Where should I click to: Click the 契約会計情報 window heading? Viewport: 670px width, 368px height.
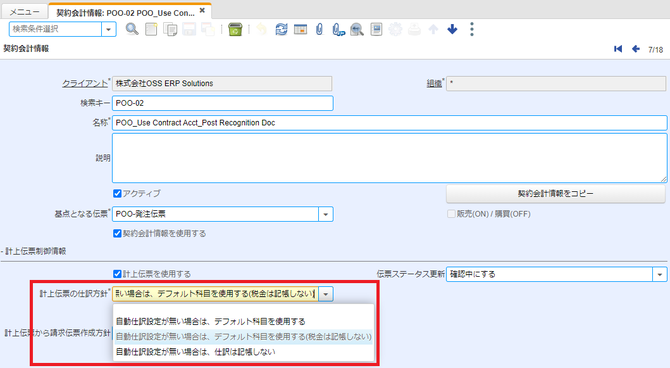26,49
